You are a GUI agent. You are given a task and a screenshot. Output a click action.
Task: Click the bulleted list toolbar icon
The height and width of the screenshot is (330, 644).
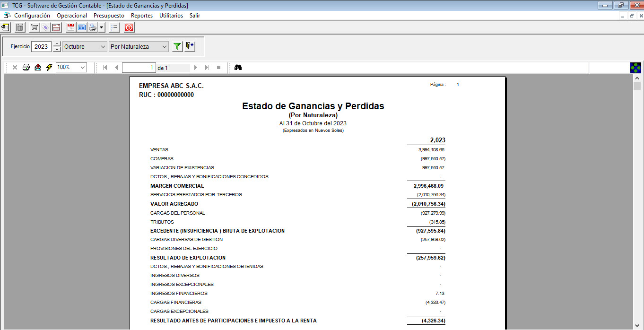point(114,28)
